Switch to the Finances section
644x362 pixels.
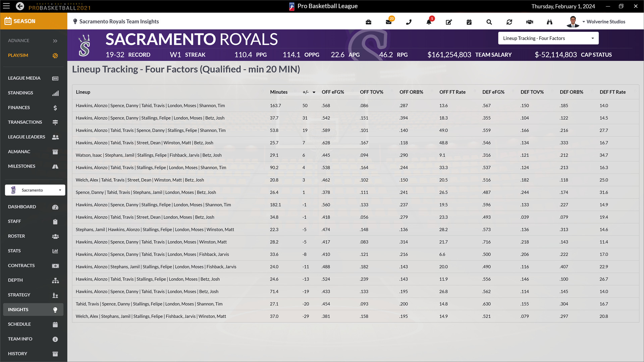[x=18, y=107]
